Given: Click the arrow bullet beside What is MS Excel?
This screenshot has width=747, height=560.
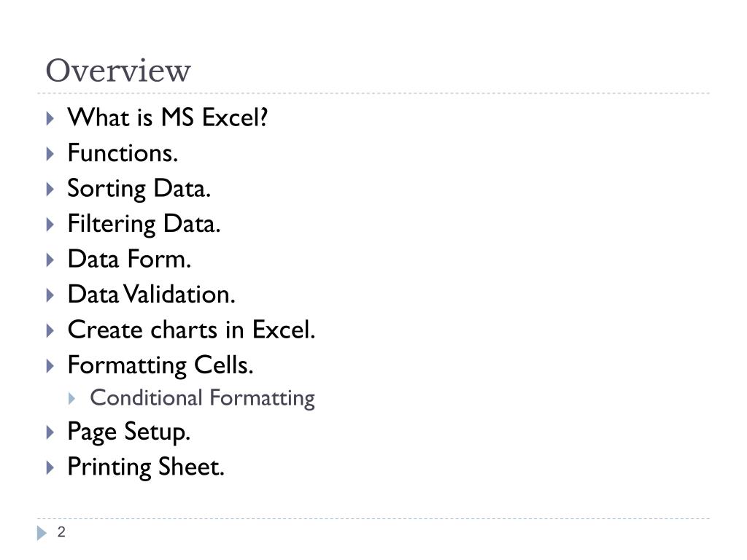Looking at the screenshot, I should pos(50,118).
